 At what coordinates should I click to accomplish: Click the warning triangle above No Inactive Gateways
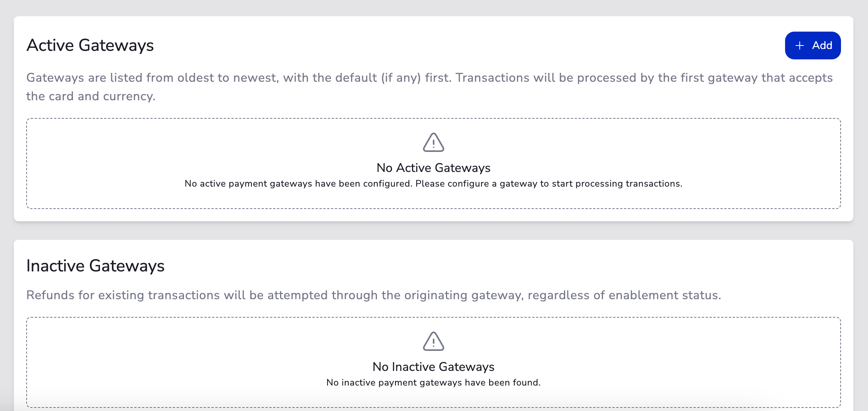(x=433, y=341)
